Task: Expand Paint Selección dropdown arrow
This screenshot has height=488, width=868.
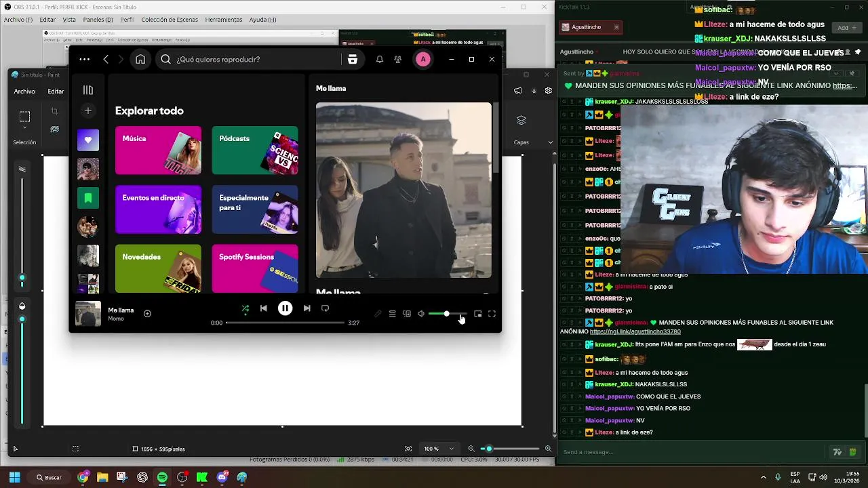Action: 24,127
